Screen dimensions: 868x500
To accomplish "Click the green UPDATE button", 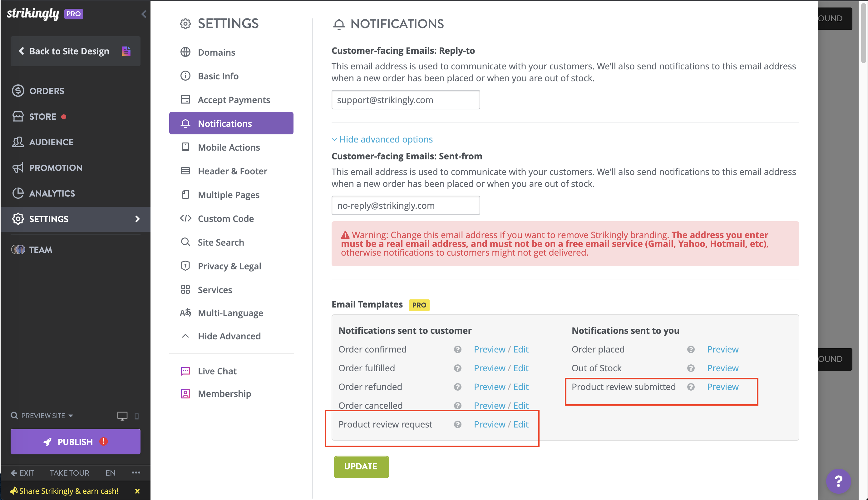I will (361, 467).
